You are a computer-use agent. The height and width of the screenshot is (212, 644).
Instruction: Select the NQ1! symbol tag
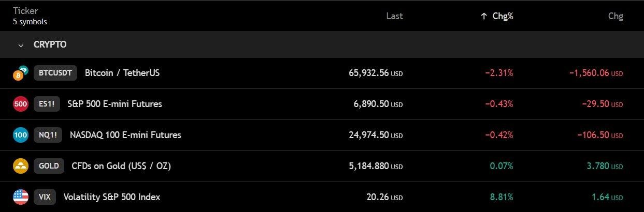[x=48, y=135]
